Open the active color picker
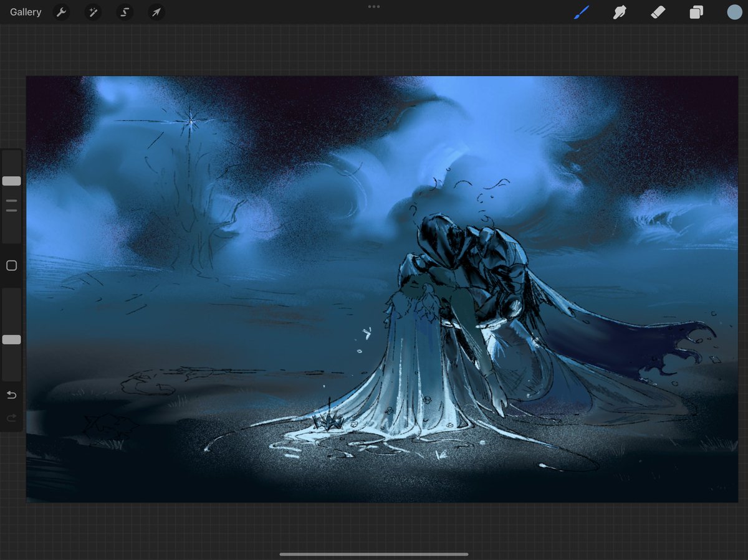The width and height of the screenshot is (748, 560). tap(735, 12)
